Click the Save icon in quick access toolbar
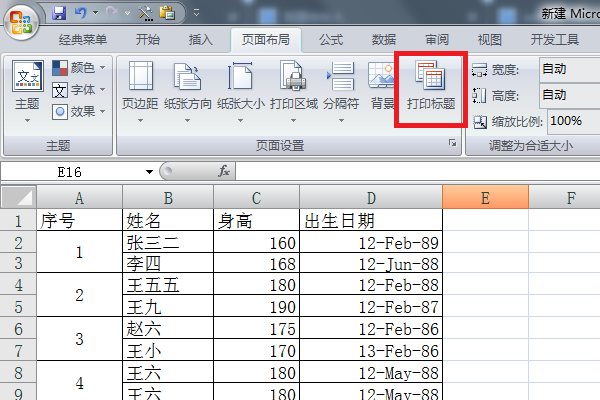600x400 pixels. tap(58, 15)
